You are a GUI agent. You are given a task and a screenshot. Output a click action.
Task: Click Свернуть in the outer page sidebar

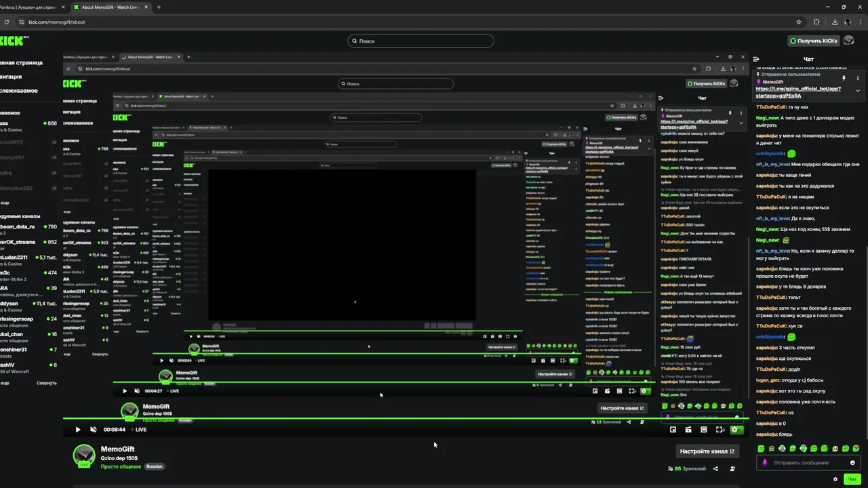(47, 383)
